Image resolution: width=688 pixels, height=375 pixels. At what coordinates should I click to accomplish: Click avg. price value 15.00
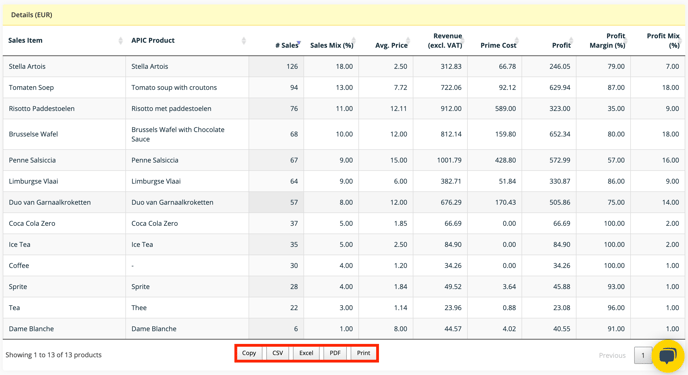tap(398, 161)
